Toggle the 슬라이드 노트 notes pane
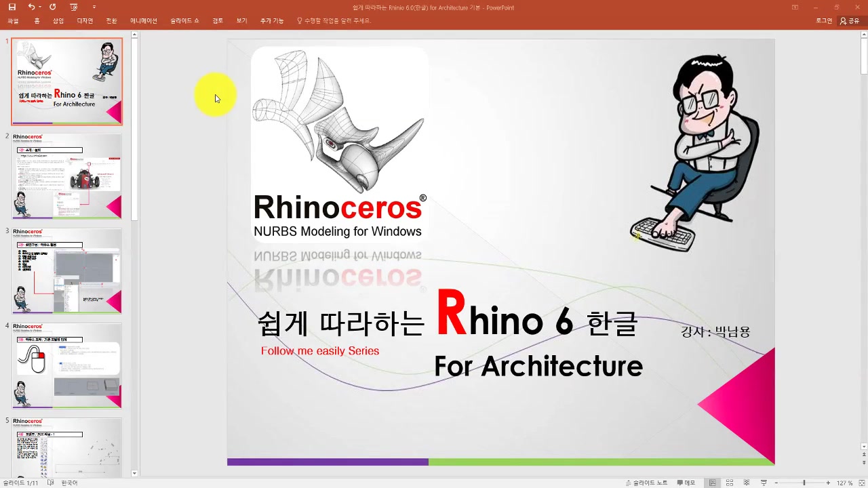This screenshot has width=868, height=488. (x=646, y=483)
